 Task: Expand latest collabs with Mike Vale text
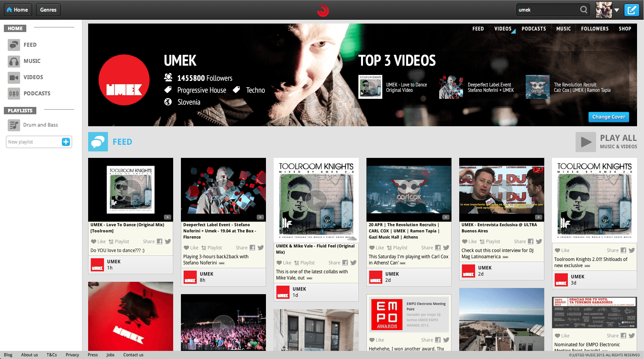coord(309,278)
